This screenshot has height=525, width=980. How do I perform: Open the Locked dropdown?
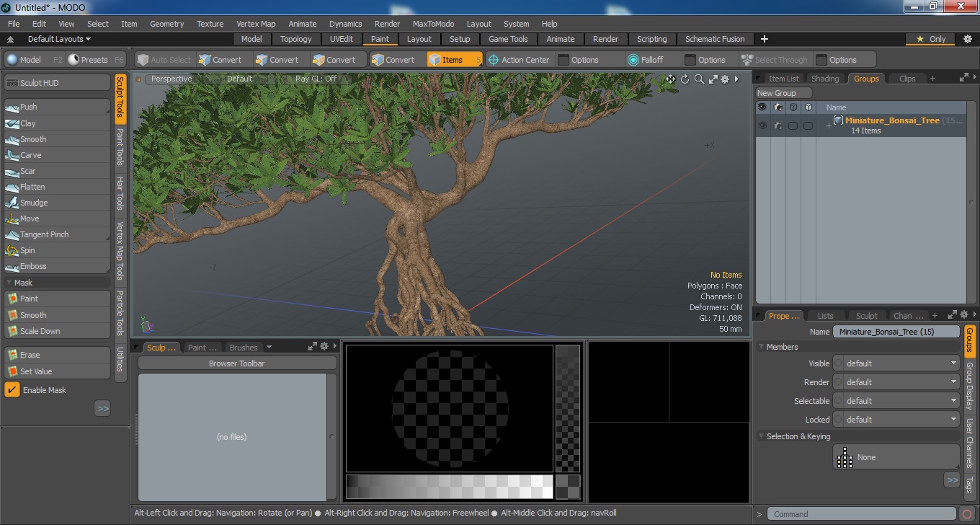coord(896,420)
